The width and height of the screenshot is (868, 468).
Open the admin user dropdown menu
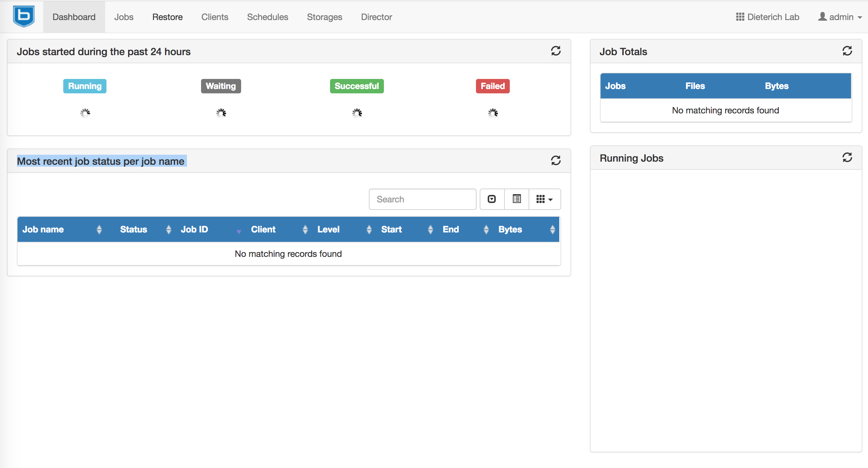[840, 17]
